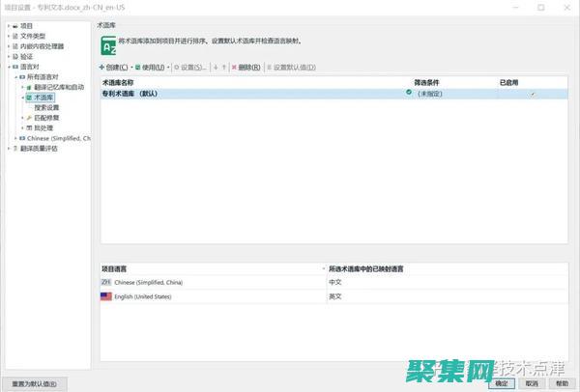Select 搜索设置 in settings tree

coord(46,108)
